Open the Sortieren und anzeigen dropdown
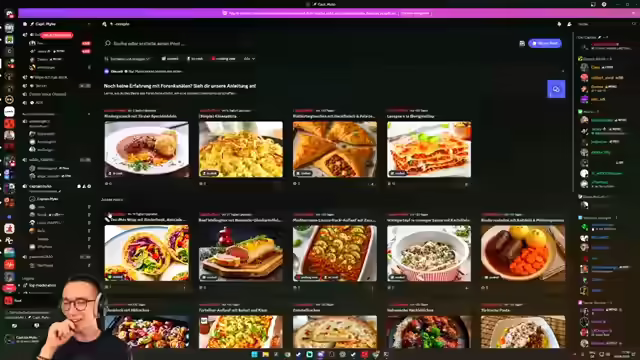 click(x=128, y=59)
